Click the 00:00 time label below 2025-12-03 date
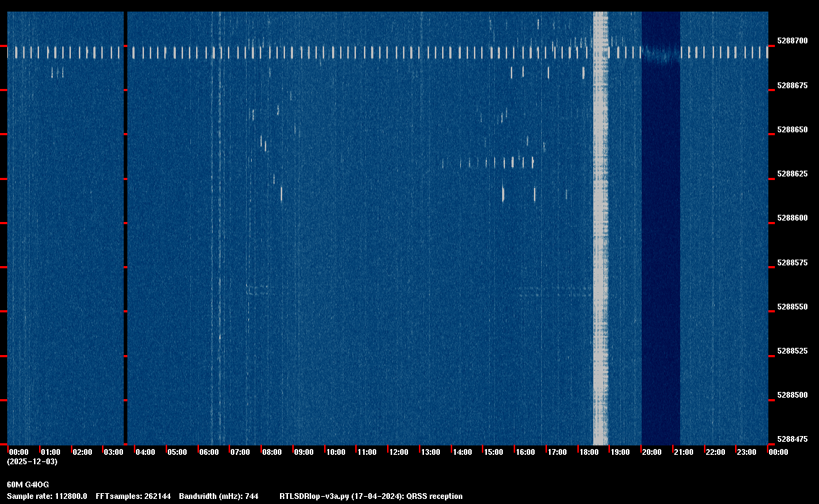This screenshot has height=504, width=819. tap(19, 452)
